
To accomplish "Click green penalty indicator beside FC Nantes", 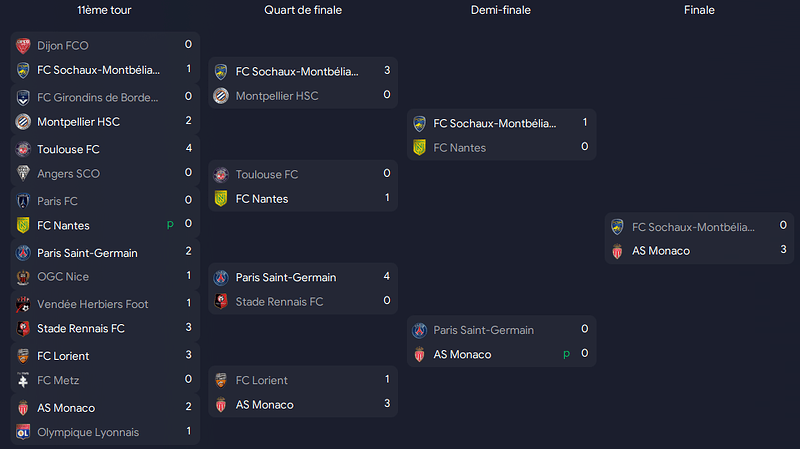I will [170, 224].
